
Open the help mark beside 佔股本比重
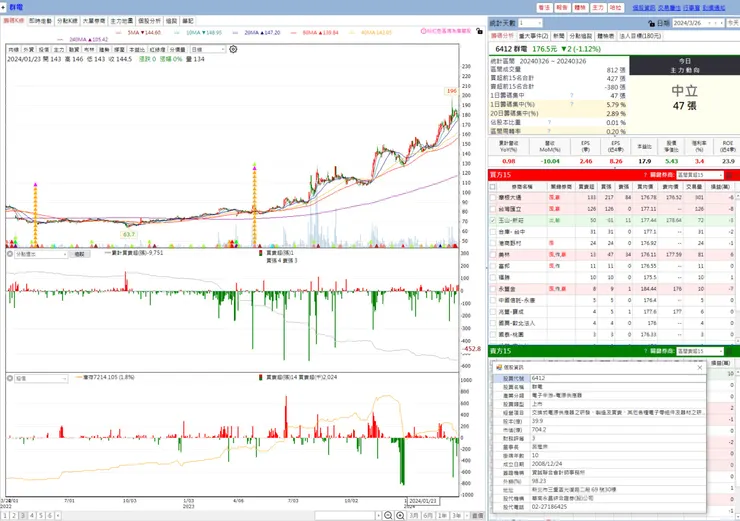coord(549,122)
